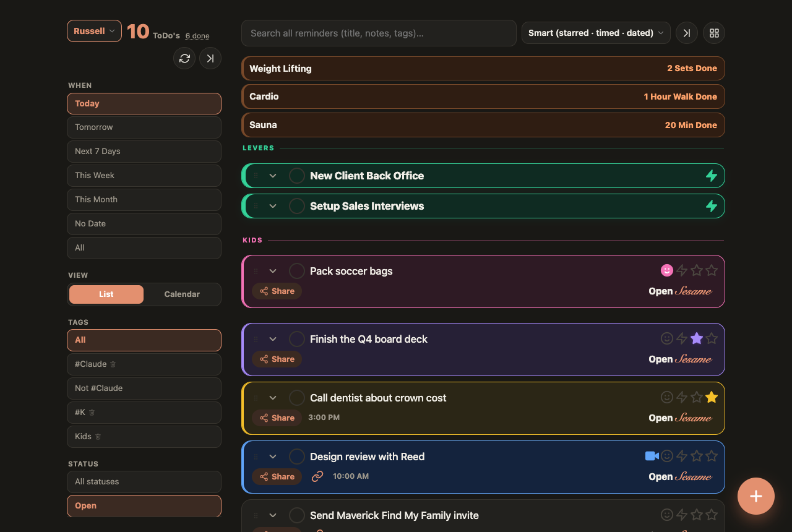Expand the New Client Back Office chevron
This screenshot has width=792, height=532.
[x=273, y=176]
